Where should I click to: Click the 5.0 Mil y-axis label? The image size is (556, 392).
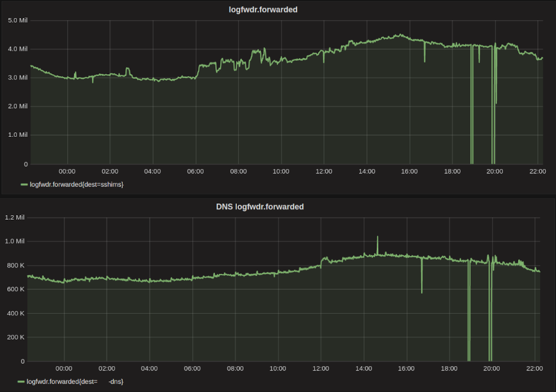pyautogui.click(x=17, y=20)
